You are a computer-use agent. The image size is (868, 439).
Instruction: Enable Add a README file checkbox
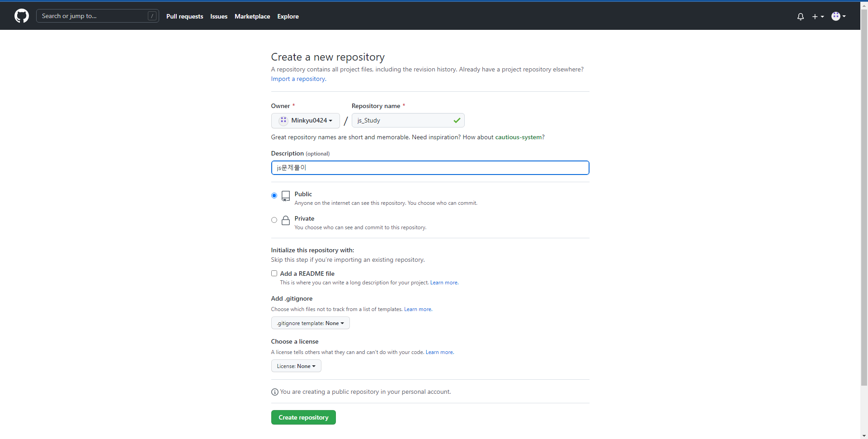274,274
